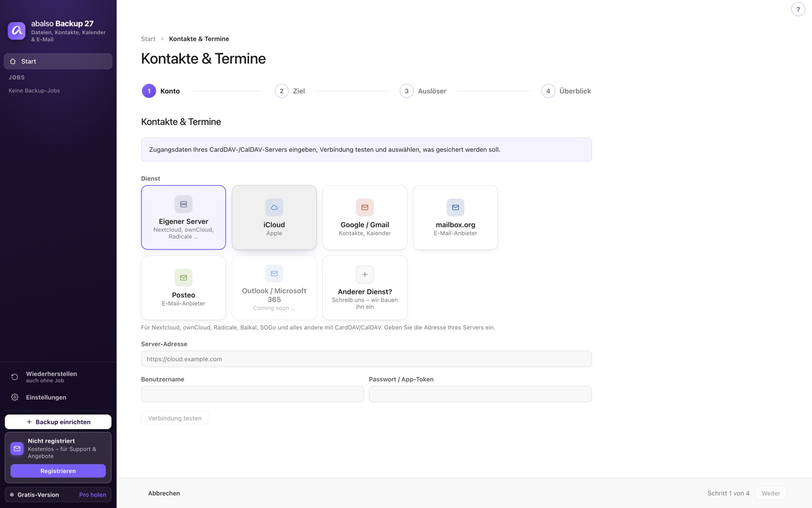
Task: Open Wiederherstellen in the sidebar
Action: [x=58, y=377]
